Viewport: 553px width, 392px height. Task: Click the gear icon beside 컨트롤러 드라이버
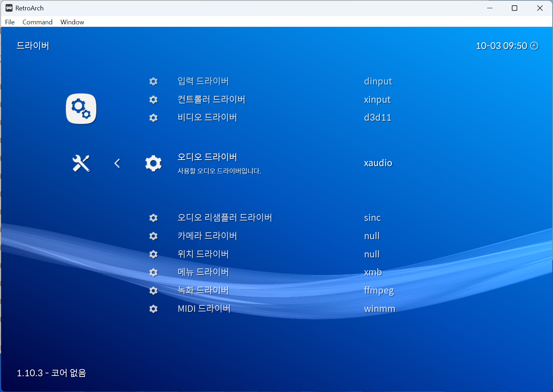pos(154,100)
